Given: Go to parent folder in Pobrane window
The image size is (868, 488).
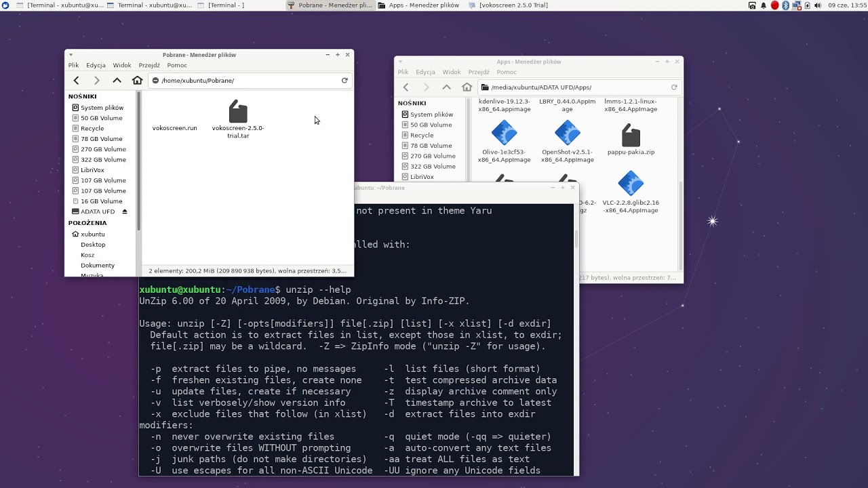Looking at the screenshot, I should [117, 80].
